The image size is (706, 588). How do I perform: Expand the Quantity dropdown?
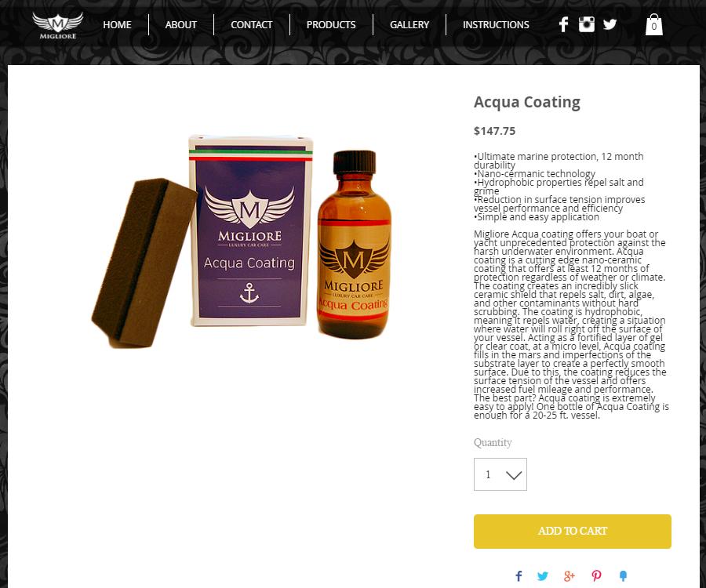pos(500,474)
